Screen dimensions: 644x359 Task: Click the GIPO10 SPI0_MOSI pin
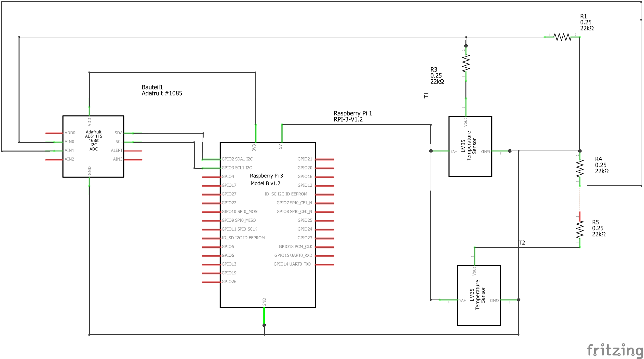[x=211, y=212]
